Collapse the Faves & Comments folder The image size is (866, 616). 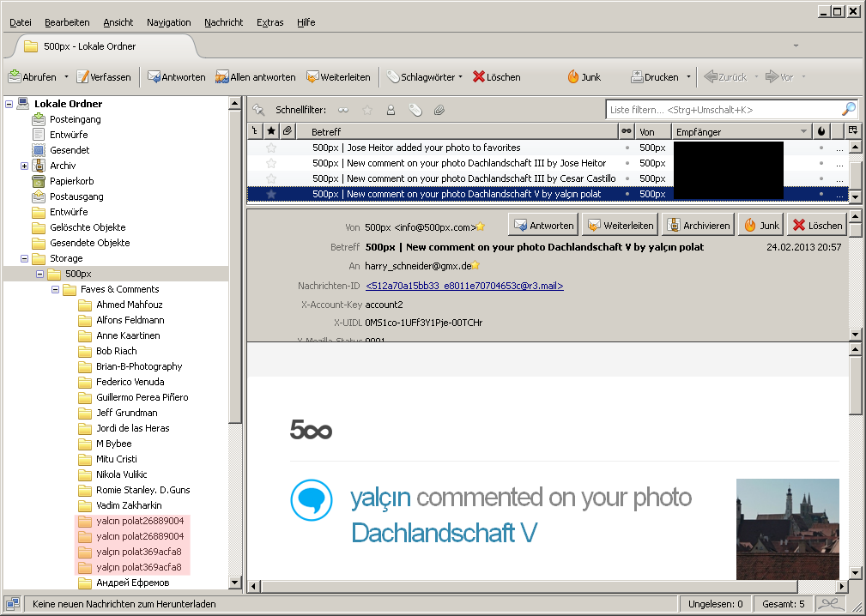coord(56,289)
